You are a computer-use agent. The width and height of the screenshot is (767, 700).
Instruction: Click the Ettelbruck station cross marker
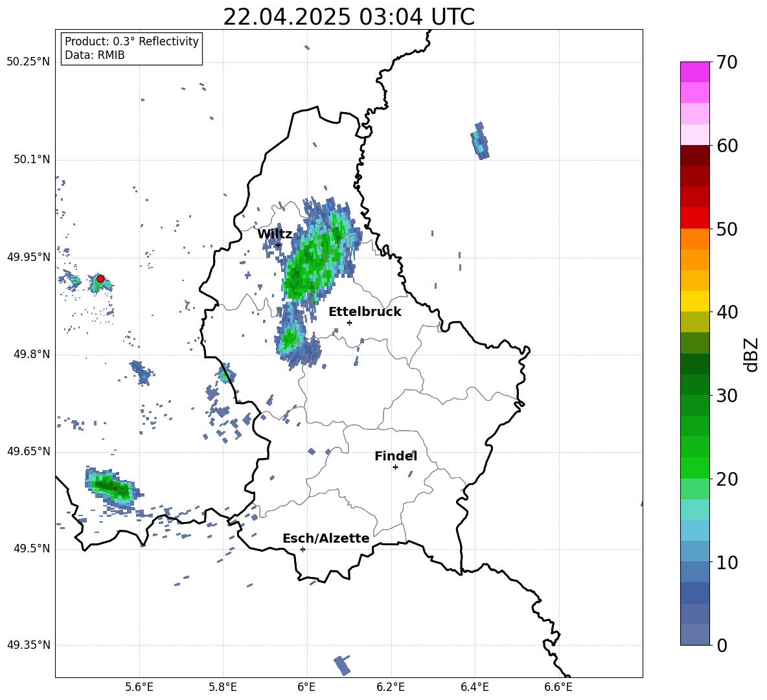349,322
